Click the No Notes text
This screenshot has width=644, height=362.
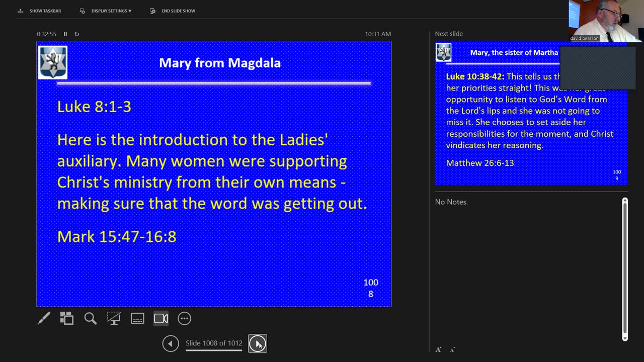click(x=451, y=202)
